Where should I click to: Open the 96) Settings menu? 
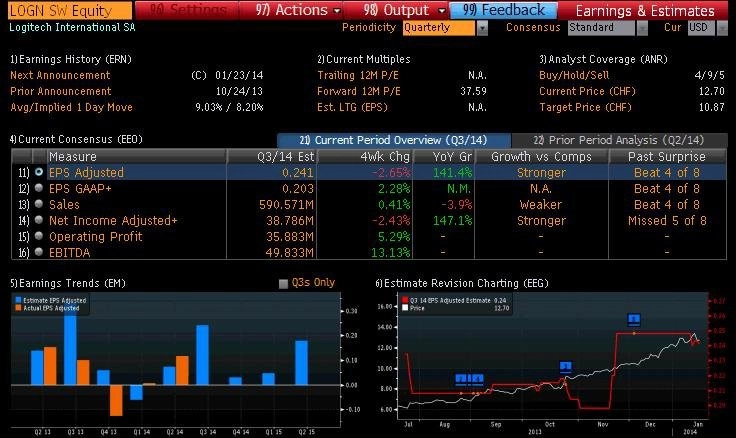(187, 10)
